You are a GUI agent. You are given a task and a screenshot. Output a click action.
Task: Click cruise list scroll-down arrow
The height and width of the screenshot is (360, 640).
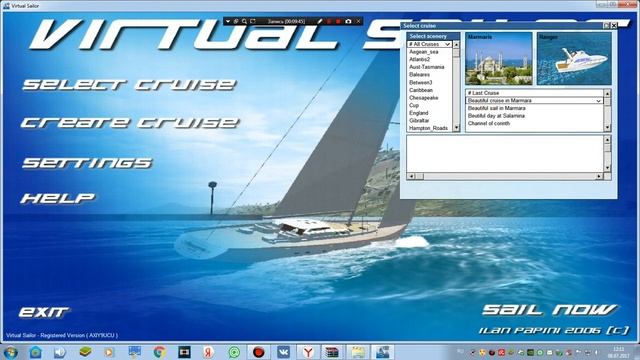point(607,128)
